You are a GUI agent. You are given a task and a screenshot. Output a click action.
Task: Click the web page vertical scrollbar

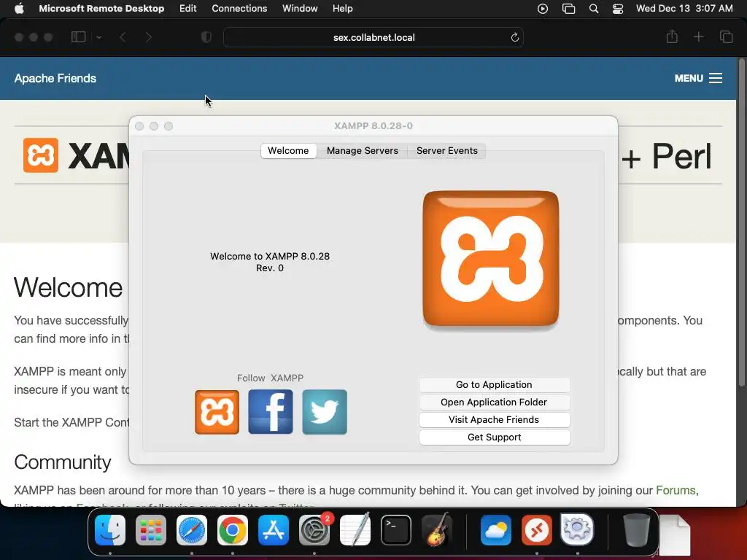click(x=742, y=222)
